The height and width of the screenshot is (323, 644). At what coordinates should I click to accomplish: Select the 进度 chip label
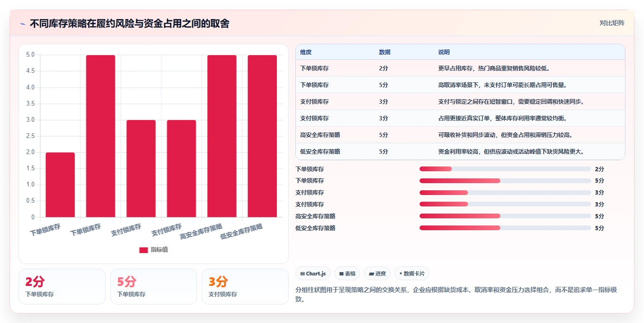(x=381, y=274)
